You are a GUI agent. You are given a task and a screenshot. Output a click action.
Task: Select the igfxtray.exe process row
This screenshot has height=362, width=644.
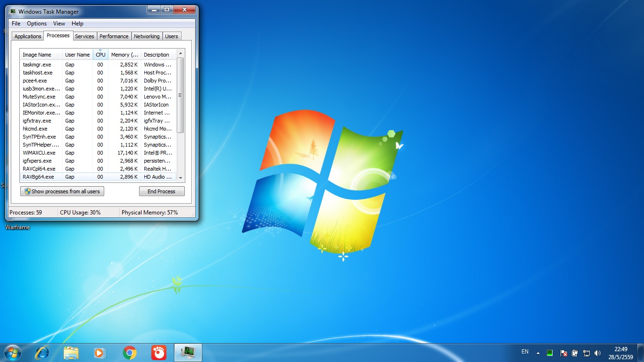point(98,121)
